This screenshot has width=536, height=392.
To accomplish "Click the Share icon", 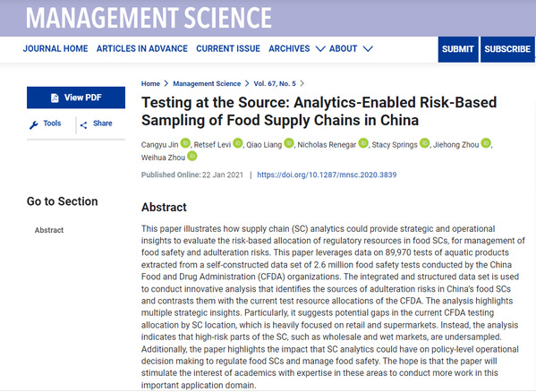I will click(83, 125).
